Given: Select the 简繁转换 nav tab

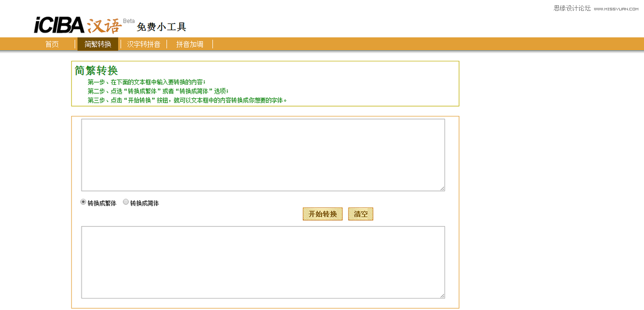Looking at the screenshot, I should click(x=98, y=44).
